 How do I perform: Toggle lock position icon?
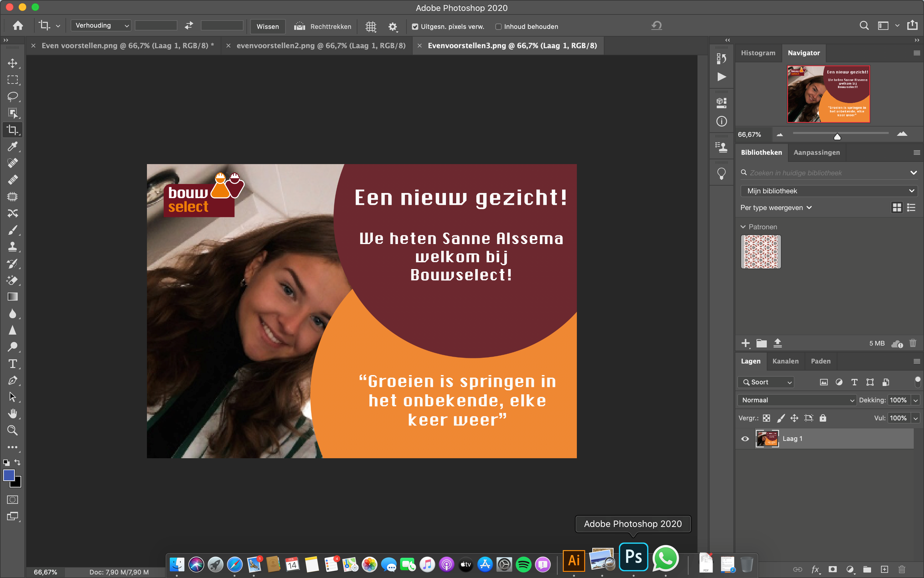pyautogui.click(x=794, y=418)
